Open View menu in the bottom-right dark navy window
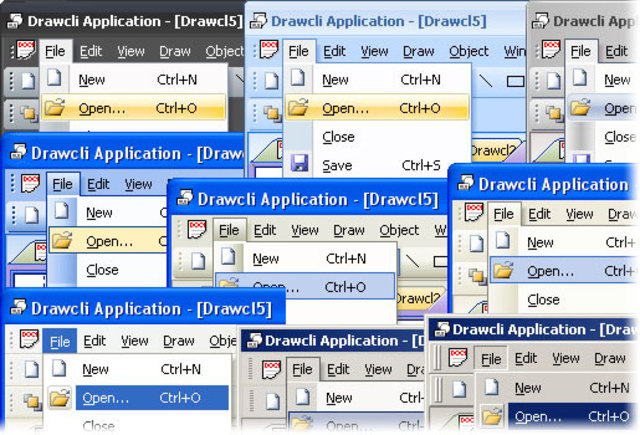 pyautogui.click(x=566, y=359)
